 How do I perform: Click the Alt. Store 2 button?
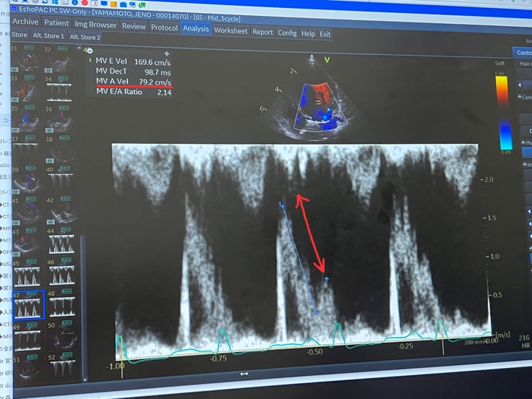[x=85, y=37]
